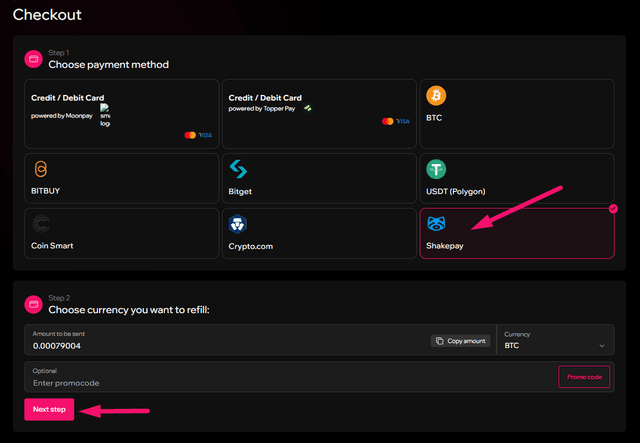Click the Topper Pay green logo
The height and width of the screenshot is (443, 640).
click(x=308, y=108)
